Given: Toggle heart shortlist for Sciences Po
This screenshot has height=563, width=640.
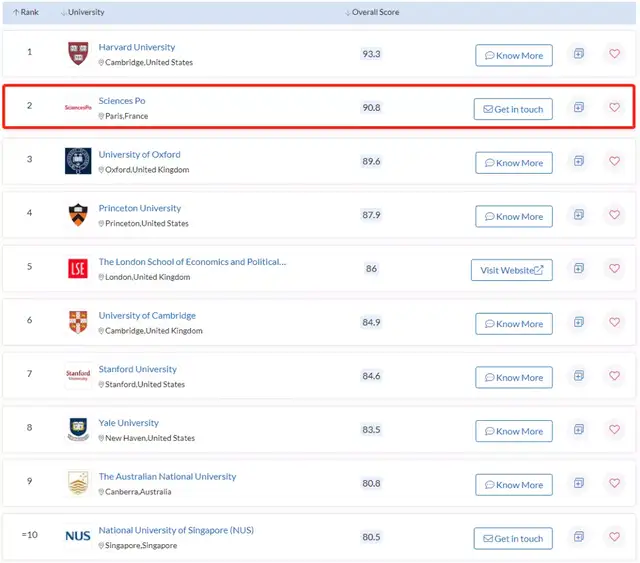Looking at the screenshot, I should [614, 107].
